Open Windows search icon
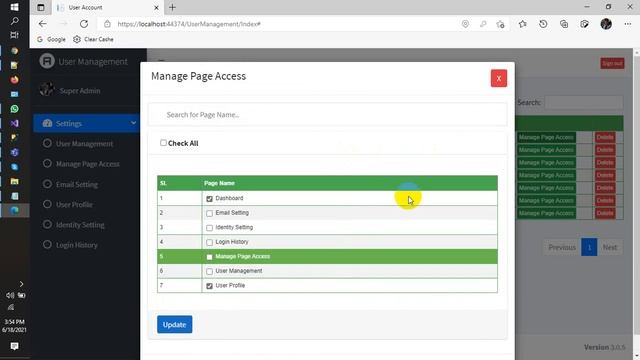 [x=14, y=21]
